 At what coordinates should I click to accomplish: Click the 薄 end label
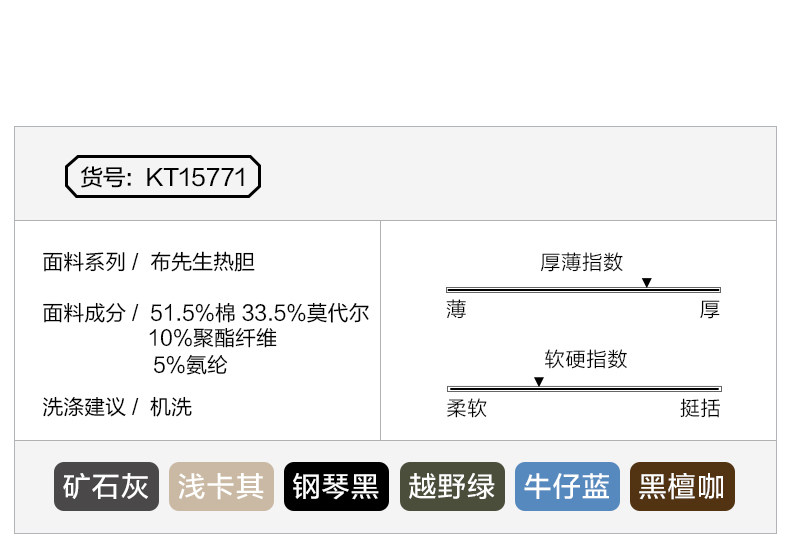[x=456, y=310]
